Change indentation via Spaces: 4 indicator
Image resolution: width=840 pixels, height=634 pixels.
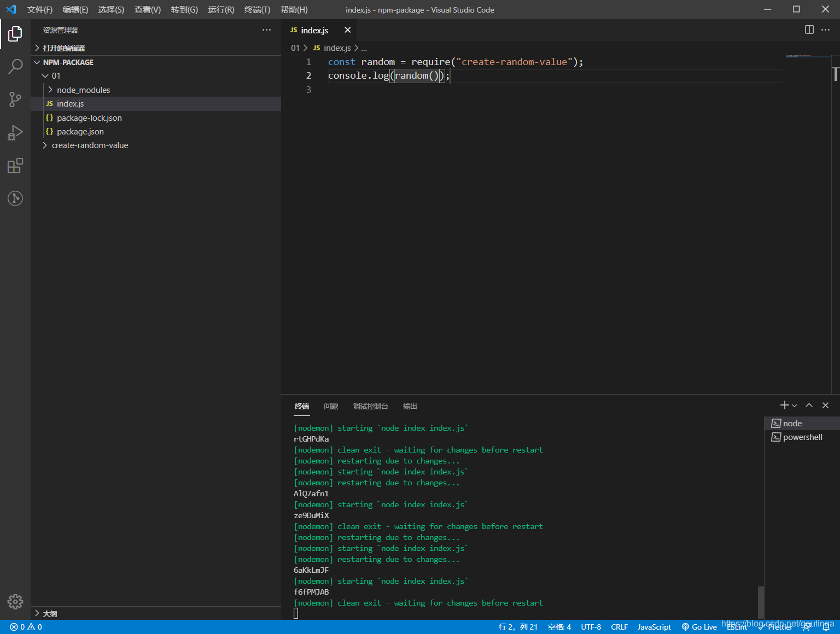click(559, 627)
